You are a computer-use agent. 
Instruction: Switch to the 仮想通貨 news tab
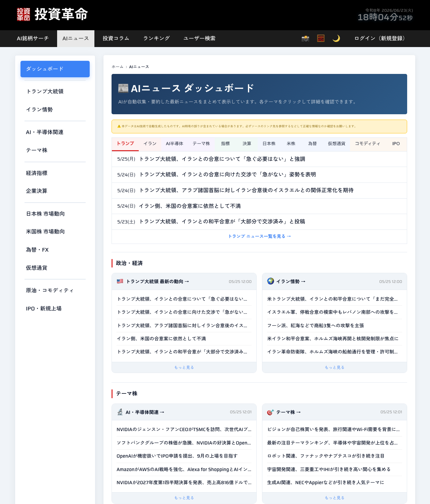(337, 144)
